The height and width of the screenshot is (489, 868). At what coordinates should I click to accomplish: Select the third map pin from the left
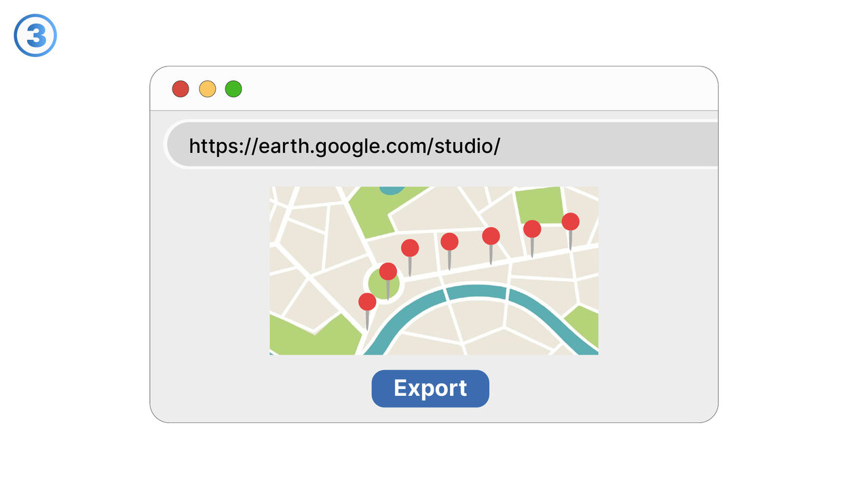click(410, 247)
